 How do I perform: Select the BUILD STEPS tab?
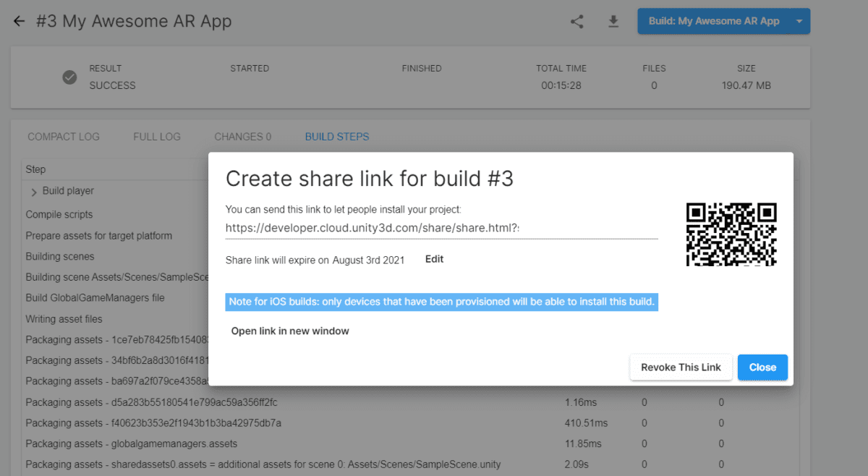coord(336,136)
